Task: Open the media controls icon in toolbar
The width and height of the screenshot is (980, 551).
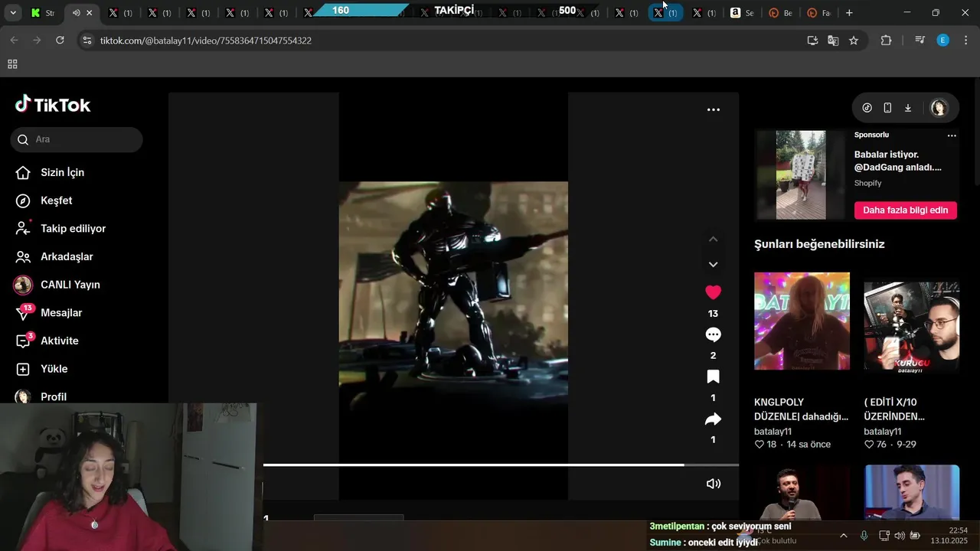Action: [920, 41]
